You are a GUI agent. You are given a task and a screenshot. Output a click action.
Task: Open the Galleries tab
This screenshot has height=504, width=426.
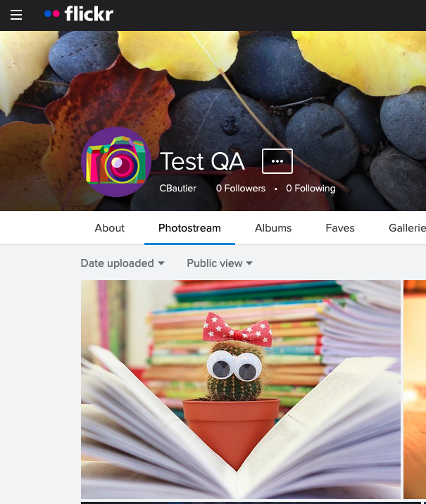coord(408,228)
